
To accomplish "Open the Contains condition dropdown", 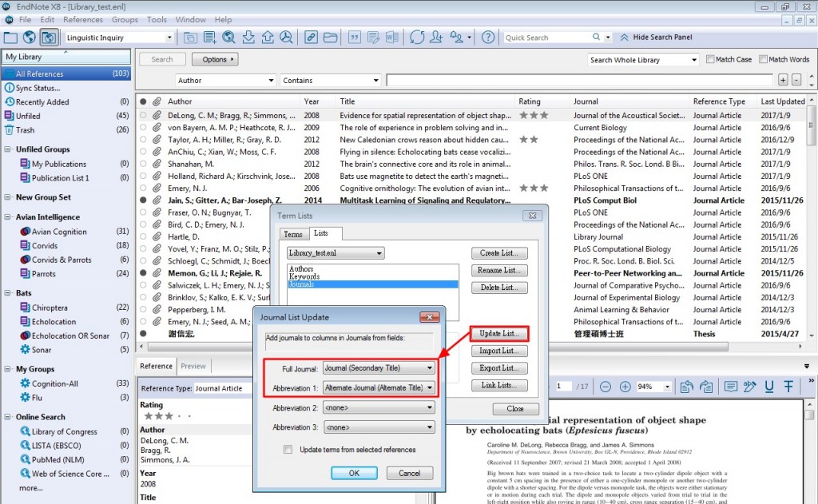I will (x=375, y=81).
